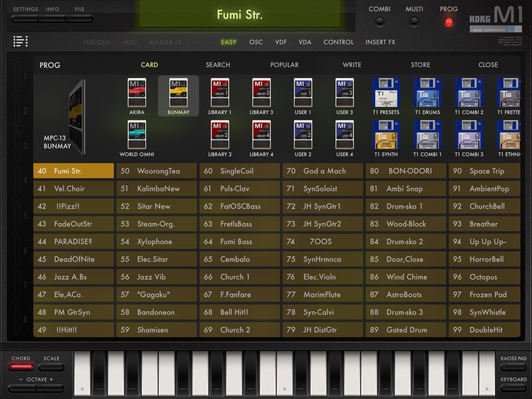
Task: Open the LIBRARY 4 card
Action: pos(261,138)
